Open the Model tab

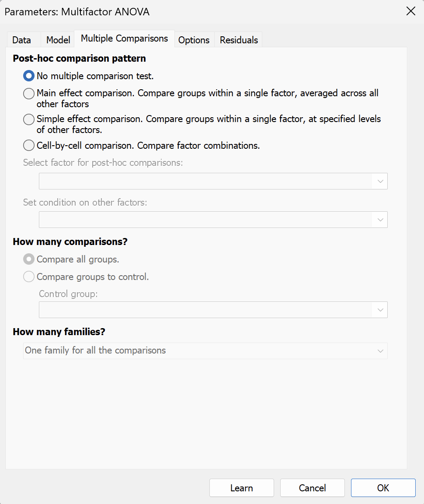click(58, 40)
